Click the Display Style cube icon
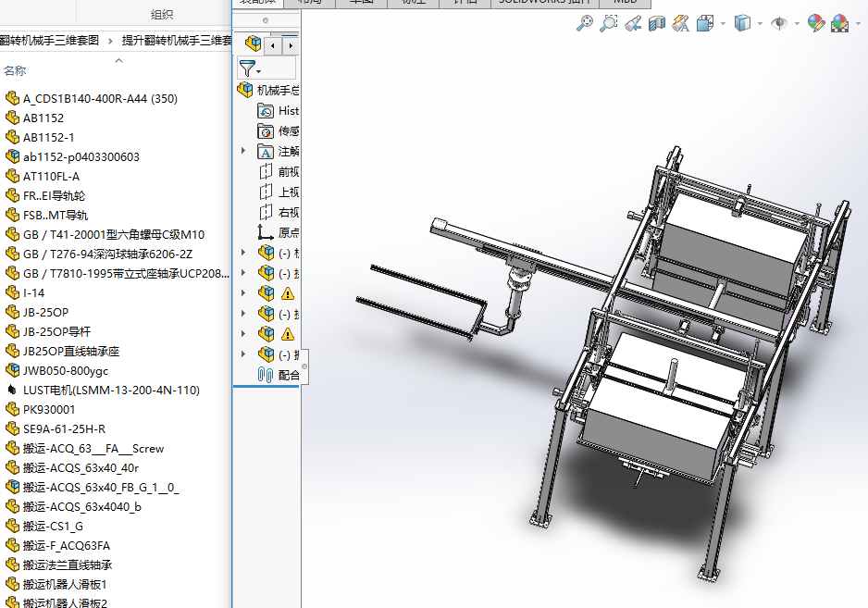868x608 pixels. point(742,24)
